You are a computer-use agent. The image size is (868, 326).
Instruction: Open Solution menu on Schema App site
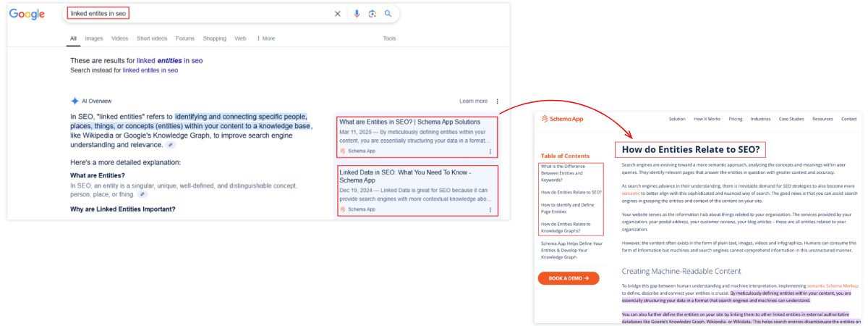pos(677,119)
